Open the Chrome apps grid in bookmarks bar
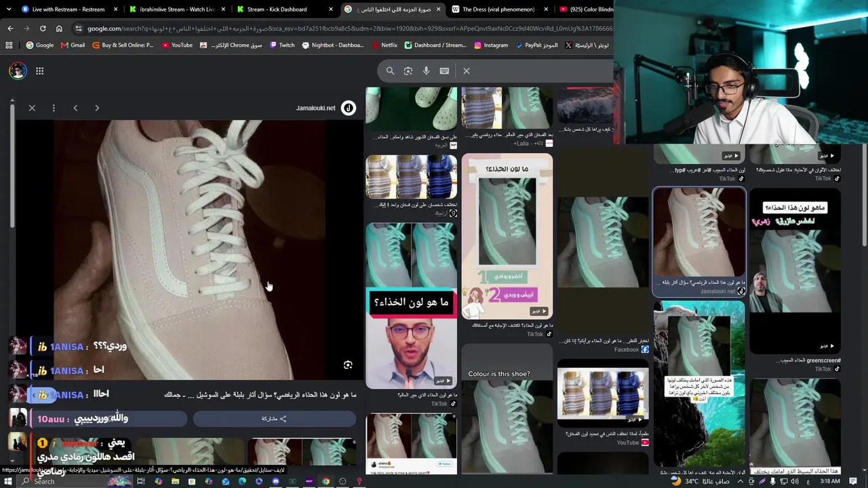868x488 pixels. pyautogui.click(x=9, y=45)
